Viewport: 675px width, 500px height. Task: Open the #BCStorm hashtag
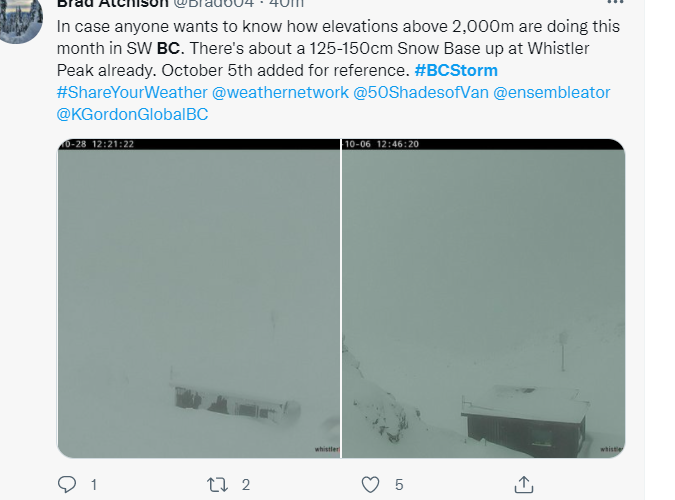(x=456, y=70)
